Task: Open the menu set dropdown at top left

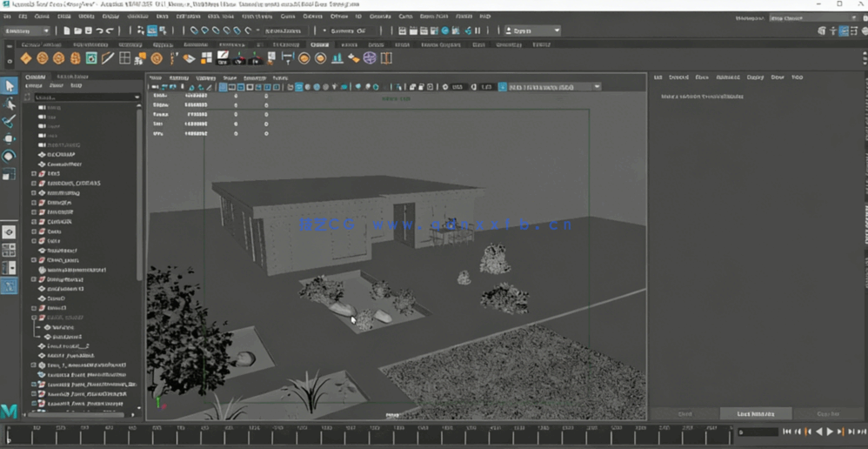Action: [27, 30]
